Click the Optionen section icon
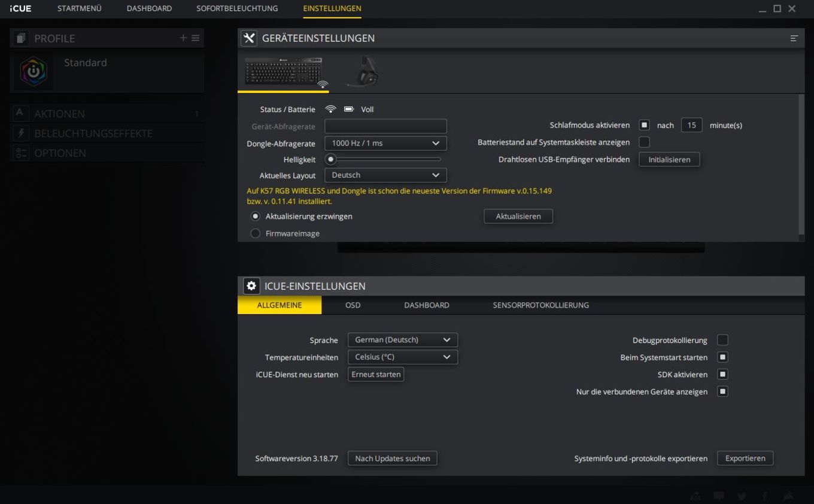814x504 pixels. (x=21, y=153)
